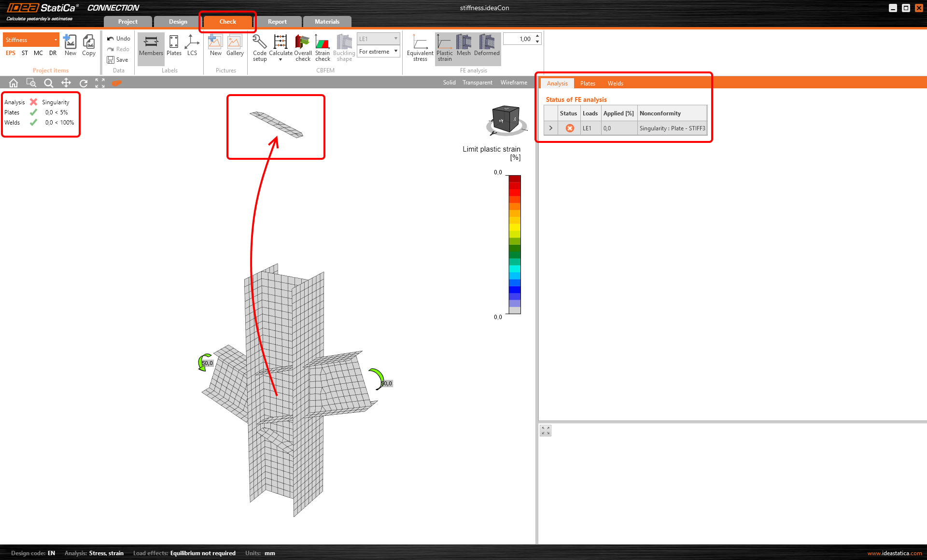
Task: Click the Save button
Action: click(118, 60)
